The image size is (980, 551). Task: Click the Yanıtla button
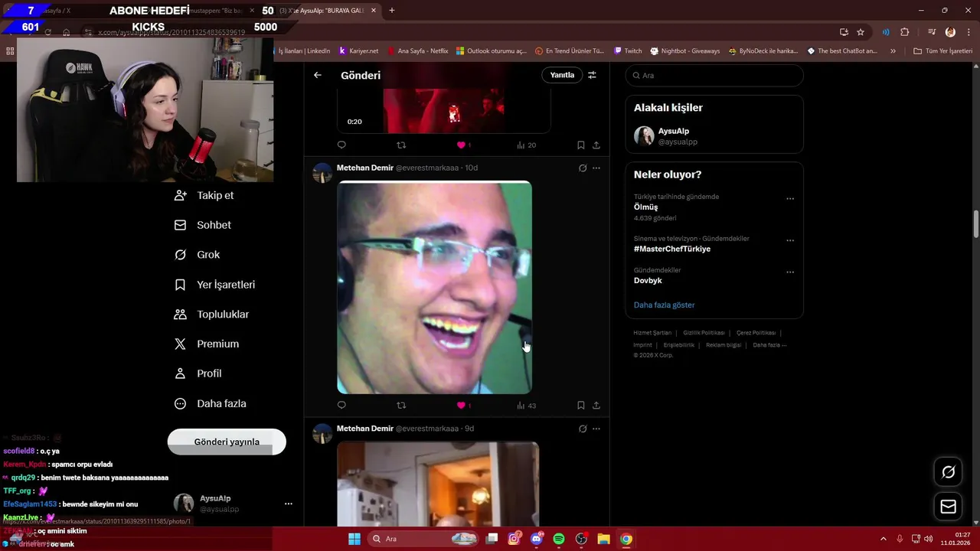click(x=562, y=75)
